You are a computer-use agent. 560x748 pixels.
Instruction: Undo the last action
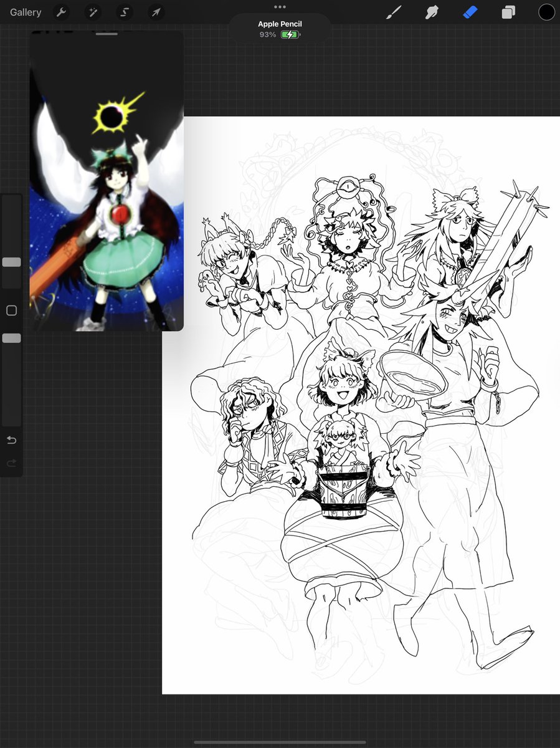point(11,440)
